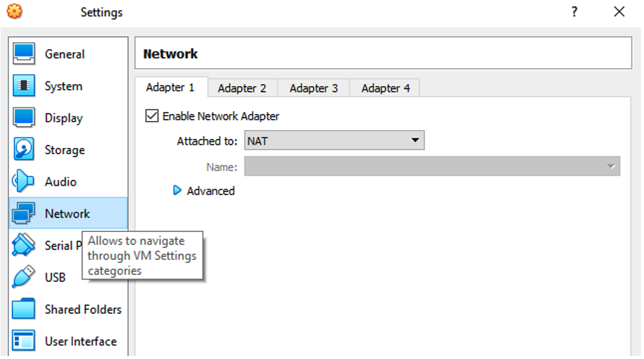Open the Attached to NAT dropdown
The width and height of the screenshot is (644, 359).
point(334,141)
